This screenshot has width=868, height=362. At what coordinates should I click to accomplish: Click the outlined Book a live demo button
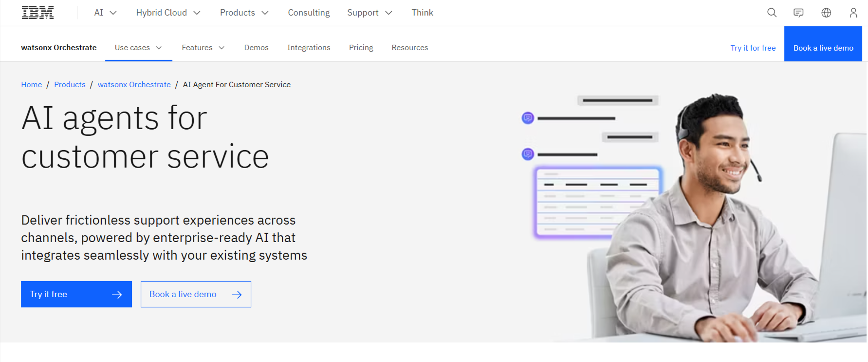coord(196,294)
